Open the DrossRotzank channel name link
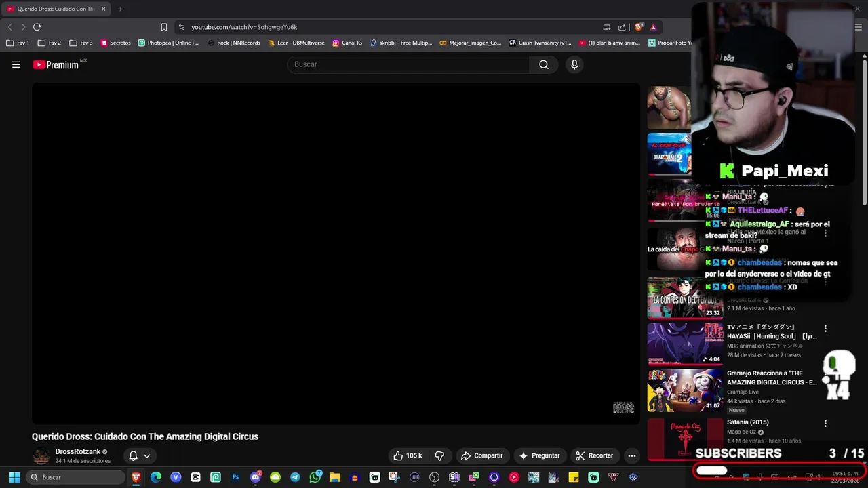Screen dimensions: 868x488 [77, 451]
